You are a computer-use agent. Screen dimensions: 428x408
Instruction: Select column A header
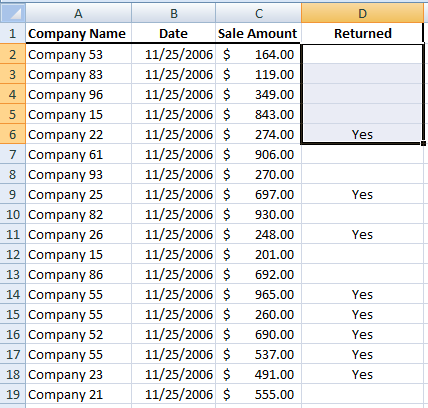tap(78, 13)
